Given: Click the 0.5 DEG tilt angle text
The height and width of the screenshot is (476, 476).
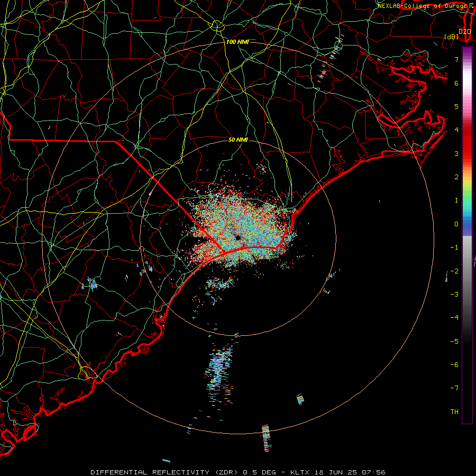Looking at the screenshot, I should [259, 472].
